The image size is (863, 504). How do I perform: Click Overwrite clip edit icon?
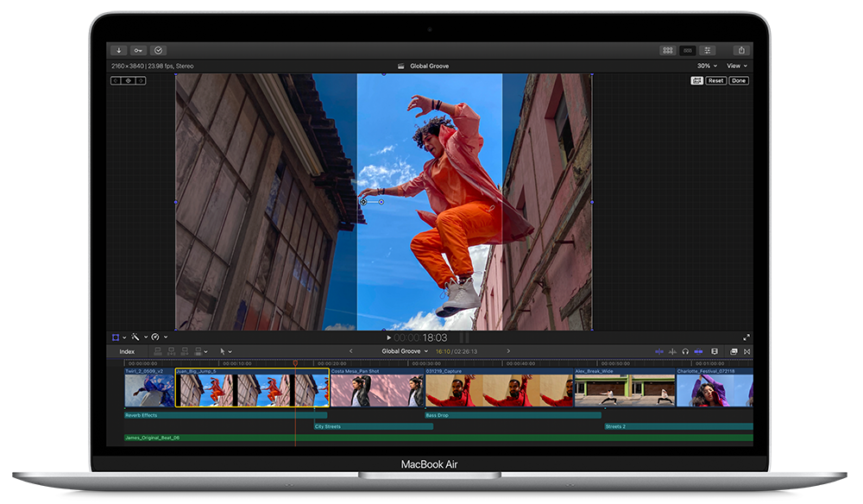[198, 351]
